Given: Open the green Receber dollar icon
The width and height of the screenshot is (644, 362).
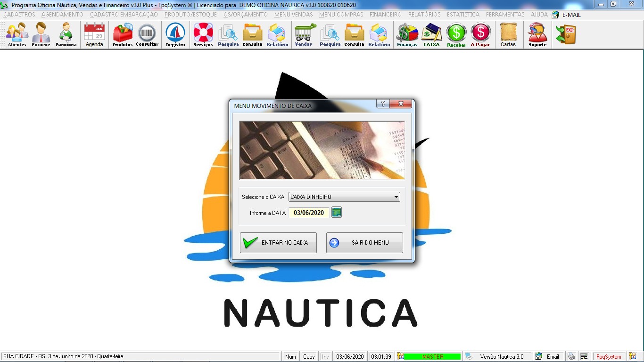Looking at the screenshot, I should click(x=456, y=35).
